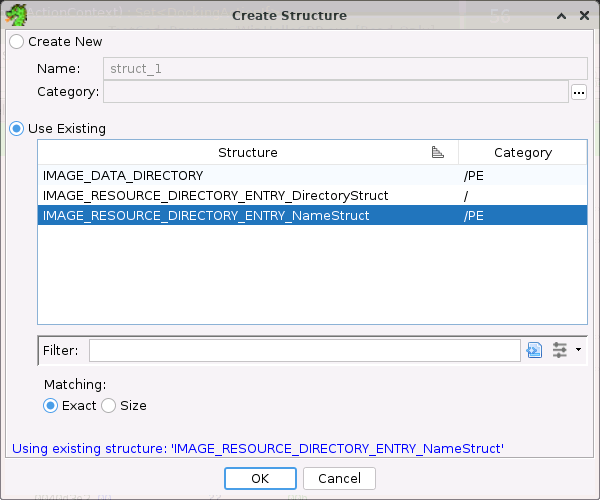Click into the Filter text field
The image size is (600, 500).
click(304, 350)
